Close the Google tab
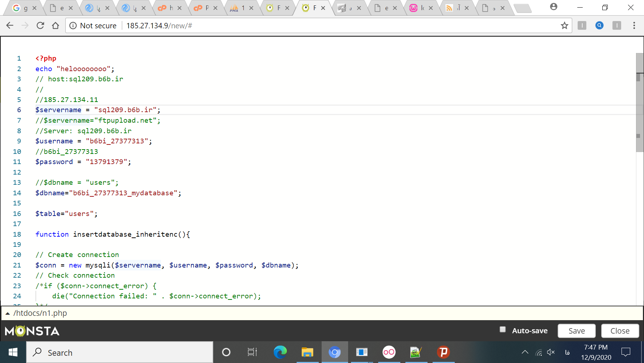Viewport: 644px width, 363px height. coord(34,8)
